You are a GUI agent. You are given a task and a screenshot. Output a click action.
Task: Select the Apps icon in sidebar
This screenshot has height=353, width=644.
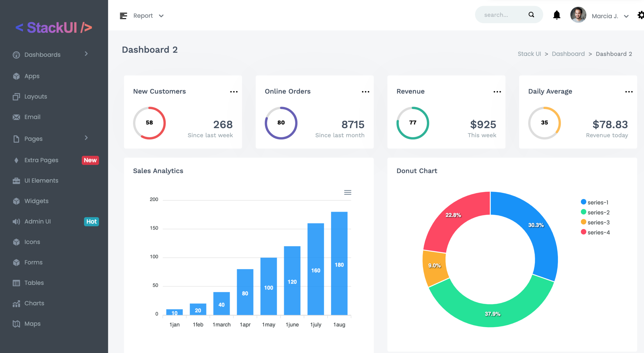point(16,76)
